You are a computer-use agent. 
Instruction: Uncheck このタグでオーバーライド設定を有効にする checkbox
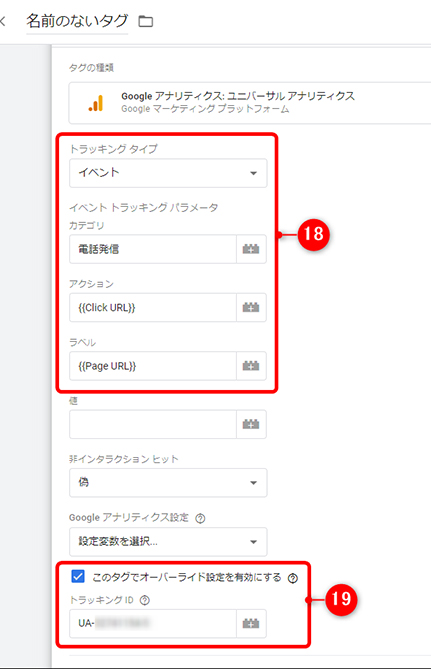pos(78,576)
